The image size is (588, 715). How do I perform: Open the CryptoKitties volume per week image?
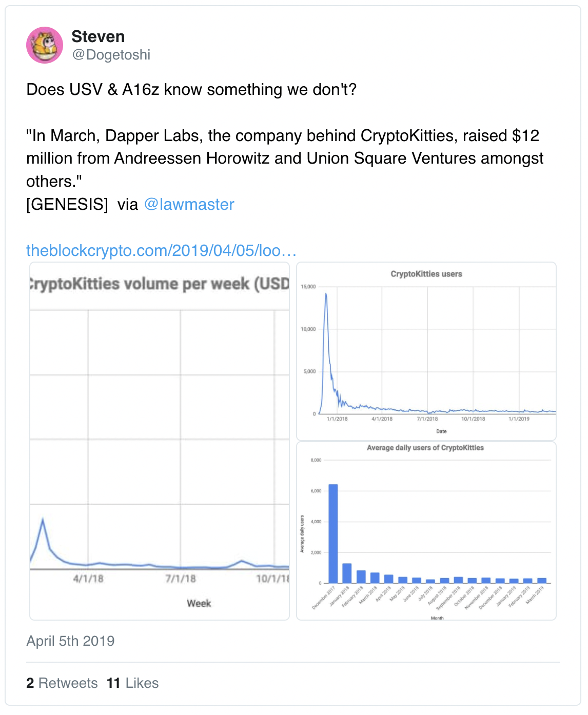160,441
